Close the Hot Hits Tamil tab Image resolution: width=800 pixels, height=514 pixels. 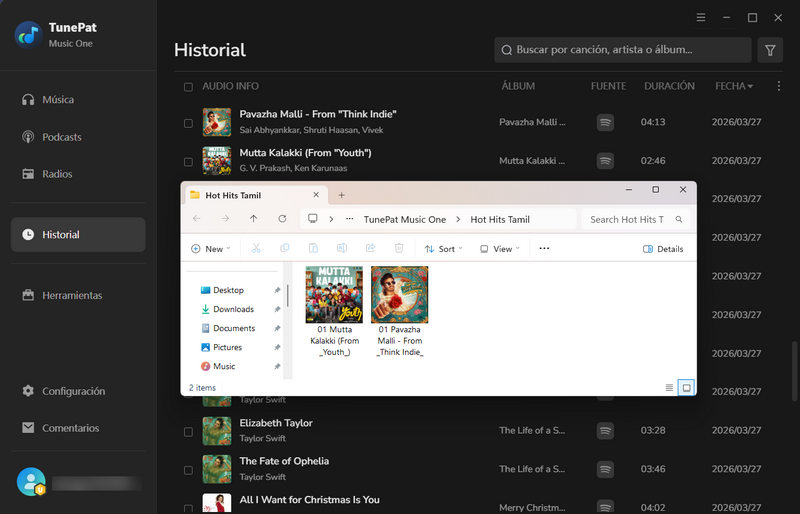316,195
